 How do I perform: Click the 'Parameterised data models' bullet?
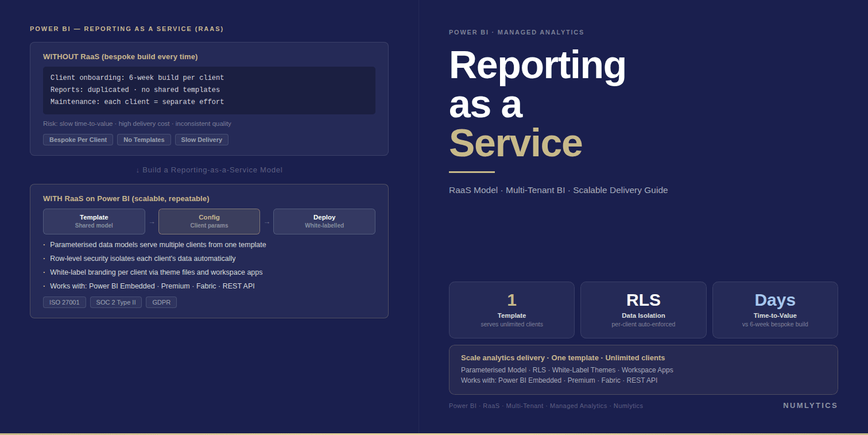coord(158,245)
